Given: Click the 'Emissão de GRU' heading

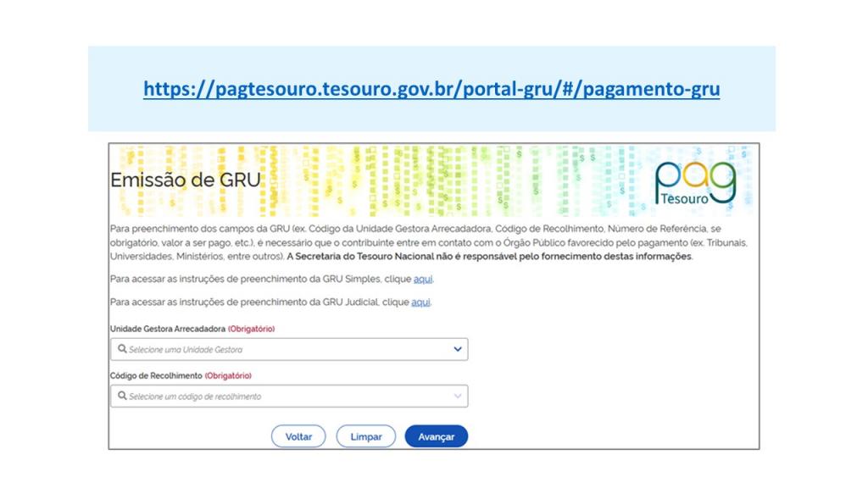Looking at the screenshot, I should point(186,180).
